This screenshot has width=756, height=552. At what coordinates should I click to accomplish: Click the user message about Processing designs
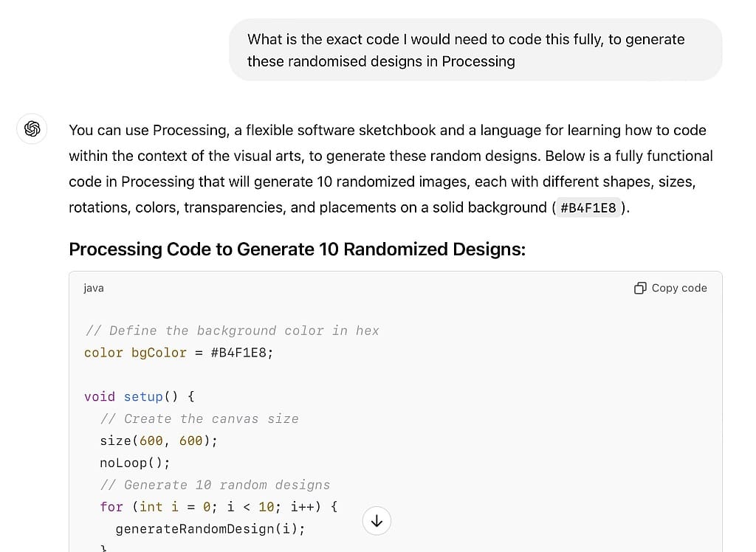[475, 50]
